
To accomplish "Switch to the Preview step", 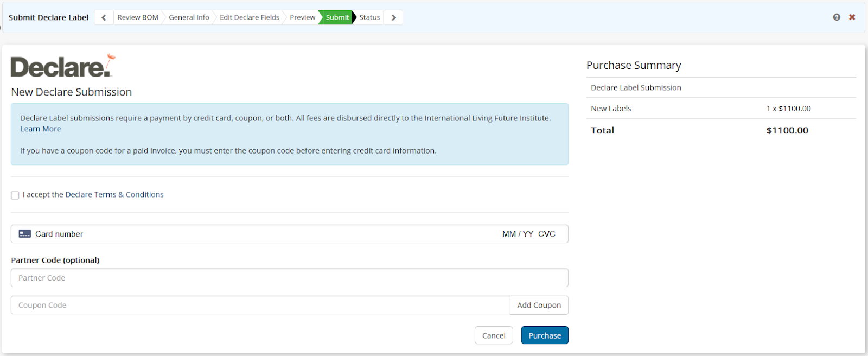I will (302, 17).
